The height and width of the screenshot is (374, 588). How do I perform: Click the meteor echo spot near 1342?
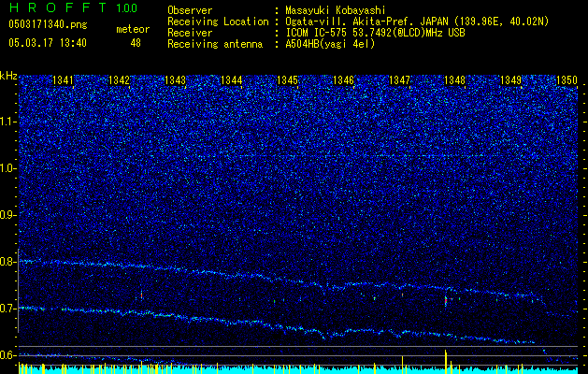pos(141,295)
